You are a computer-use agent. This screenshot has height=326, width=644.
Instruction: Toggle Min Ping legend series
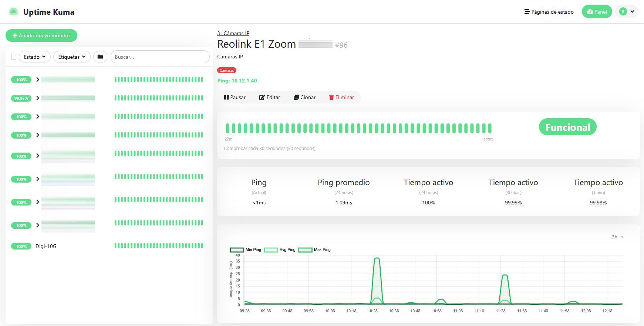(246, 250)
